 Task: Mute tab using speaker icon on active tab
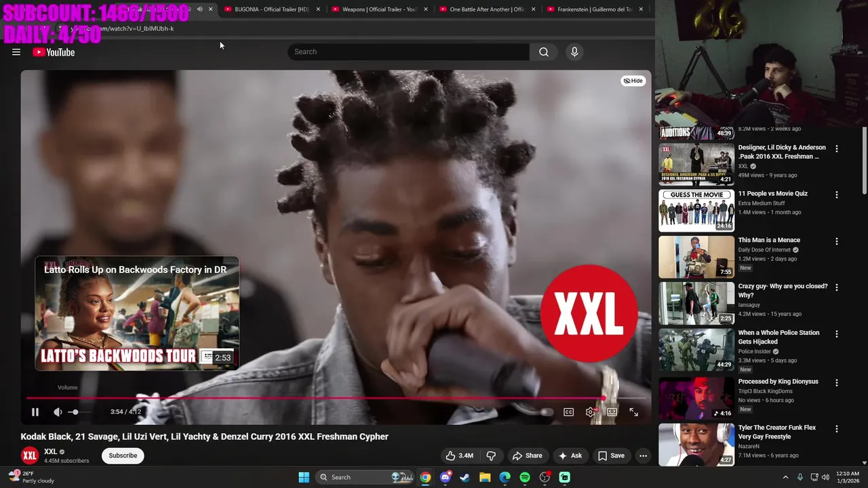(x=199, y=9)
